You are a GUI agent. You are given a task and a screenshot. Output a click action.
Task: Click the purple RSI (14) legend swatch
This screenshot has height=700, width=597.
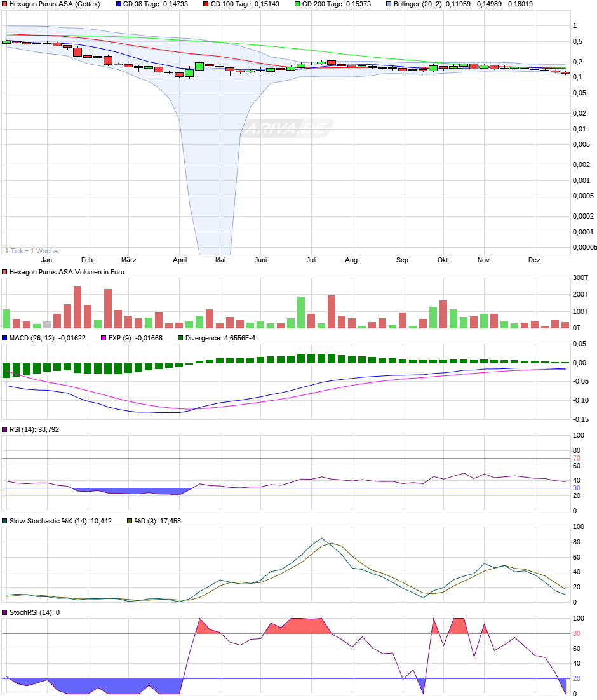click(x=4, y=429)
